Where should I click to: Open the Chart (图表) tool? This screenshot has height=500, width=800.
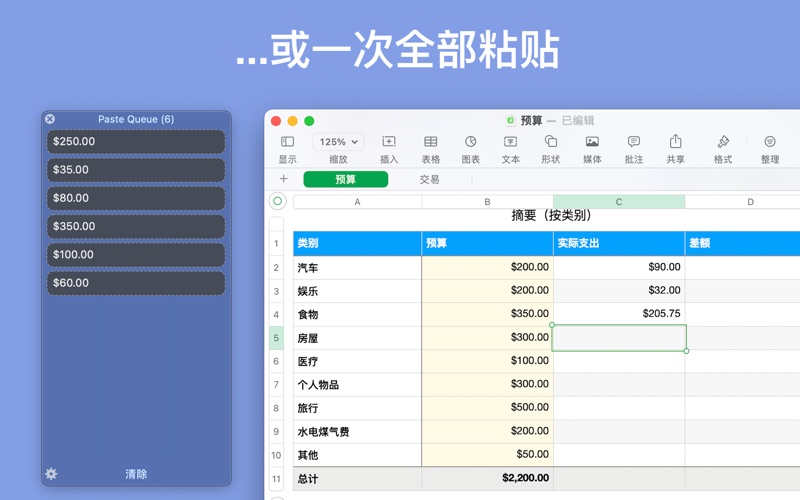(470, 143)
